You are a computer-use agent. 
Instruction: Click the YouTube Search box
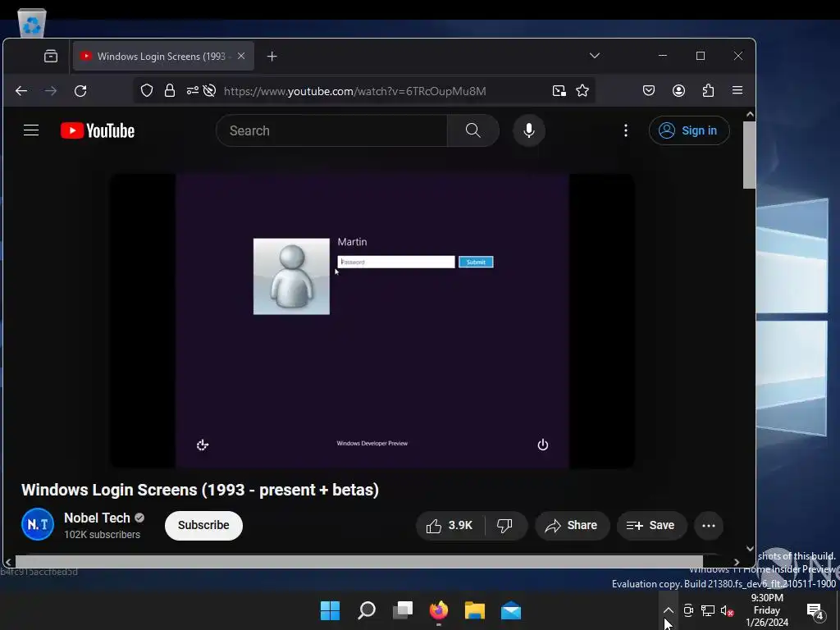331,130
